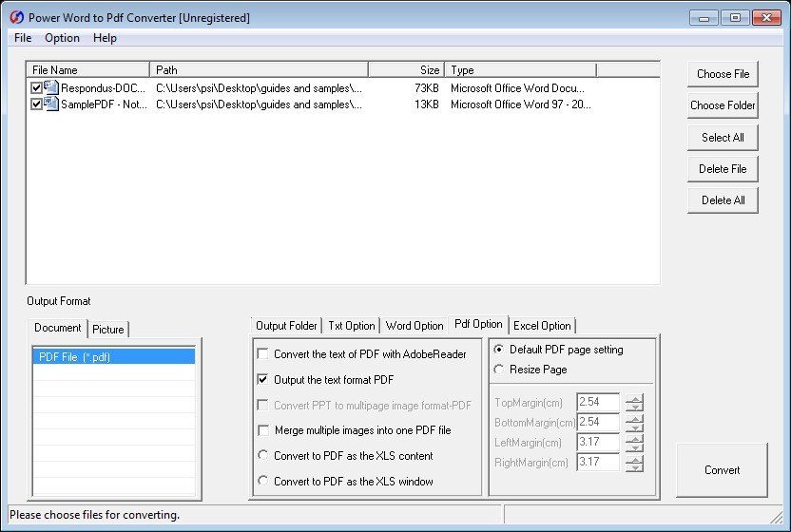Click the Choose File button

pyautogui.click(x=723, y=74)
